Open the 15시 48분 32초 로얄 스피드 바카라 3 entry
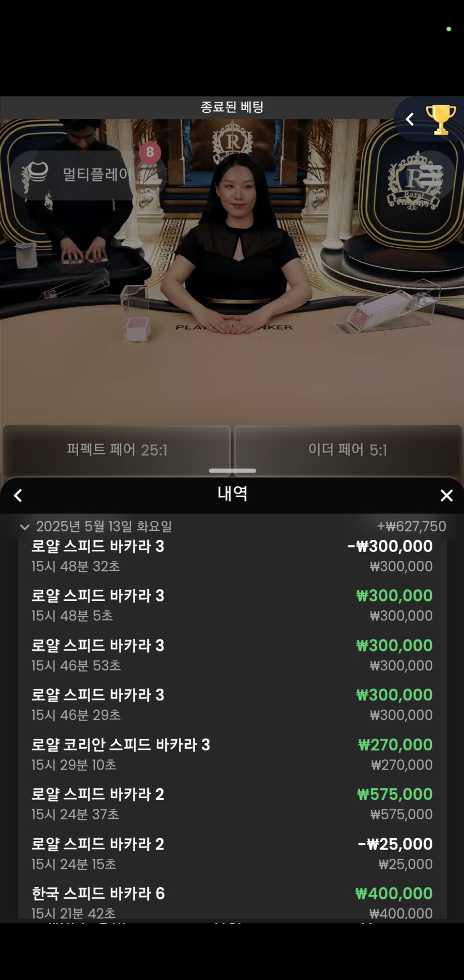Screen dimensions: 464x980 (232, 556)
